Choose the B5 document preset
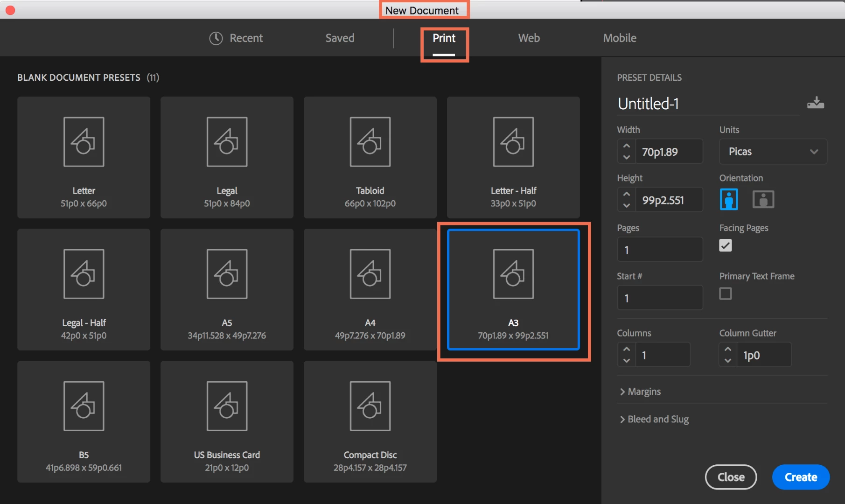This screenshot has width=845, height=504. [84, 421]
